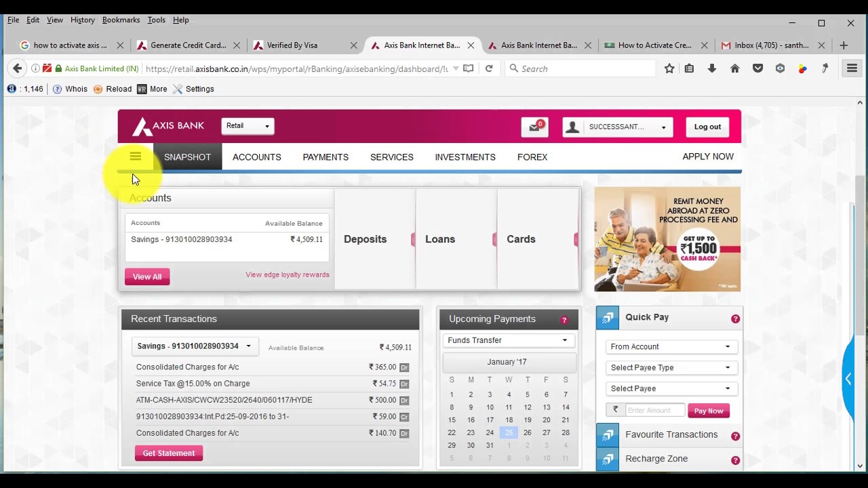Image resolution: width=868 pixels, height=488 pixels.
Task: Click Axis Bank logo
Action: (168, 126)
